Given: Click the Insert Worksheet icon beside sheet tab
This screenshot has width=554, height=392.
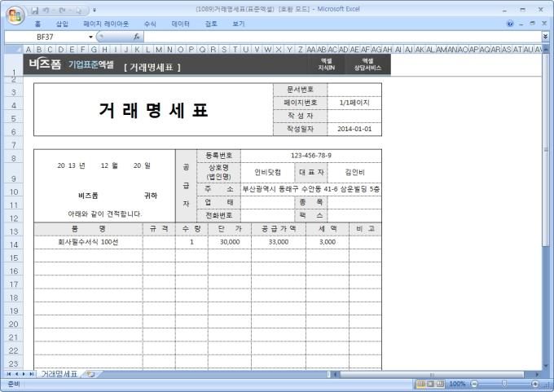Looking at the screenshot, I should (90, 374).
